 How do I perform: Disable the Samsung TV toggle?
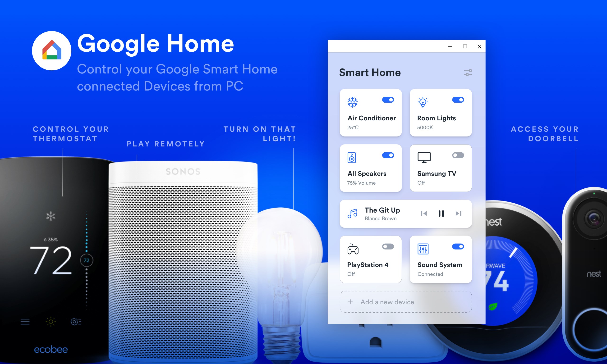point(458,155)
